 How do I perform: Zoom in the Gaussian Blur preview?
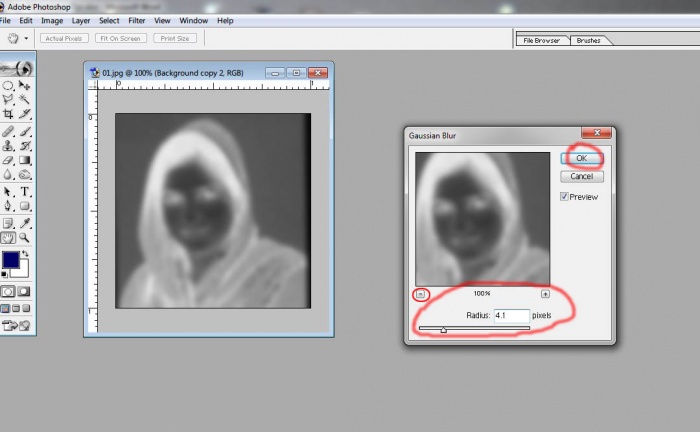pyautogui.click(x=545, y=294)
